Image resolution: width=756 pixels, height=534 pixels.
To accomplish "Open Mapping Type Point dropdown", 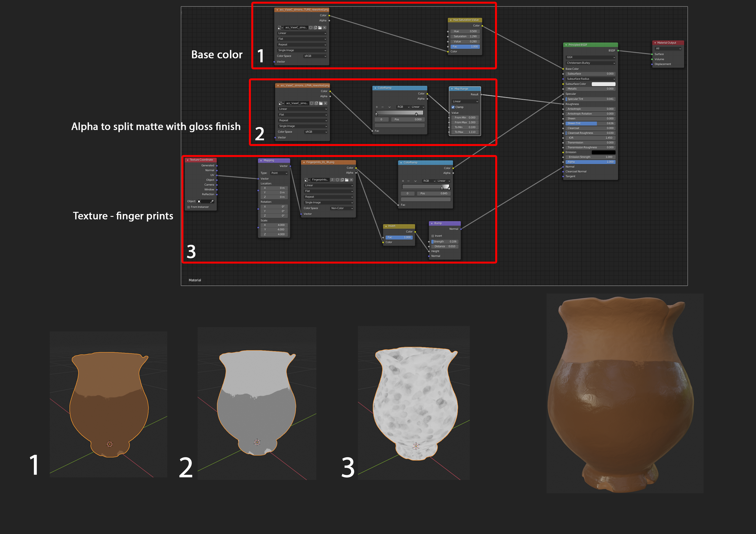I will [x=279, y=173].
